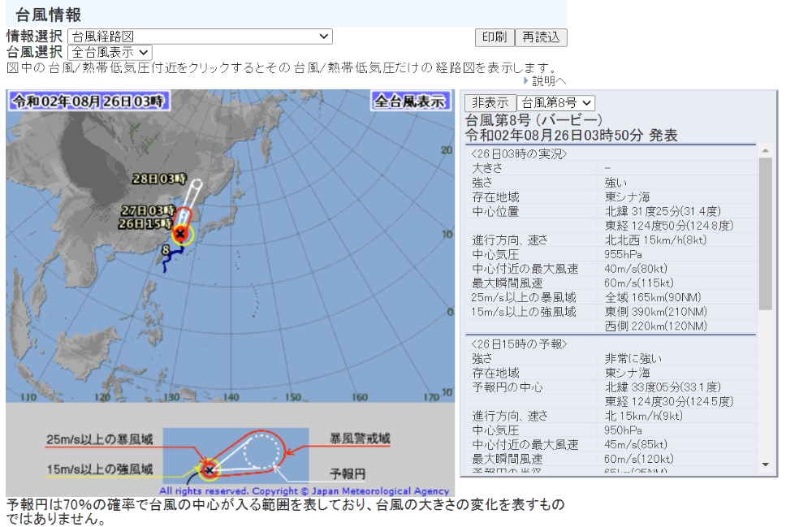Click the <26日15時の予報> section header

[519, 344]
